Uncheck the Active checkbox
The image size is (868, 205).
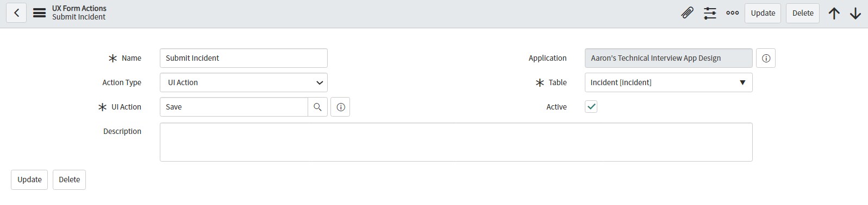point(591,107)
